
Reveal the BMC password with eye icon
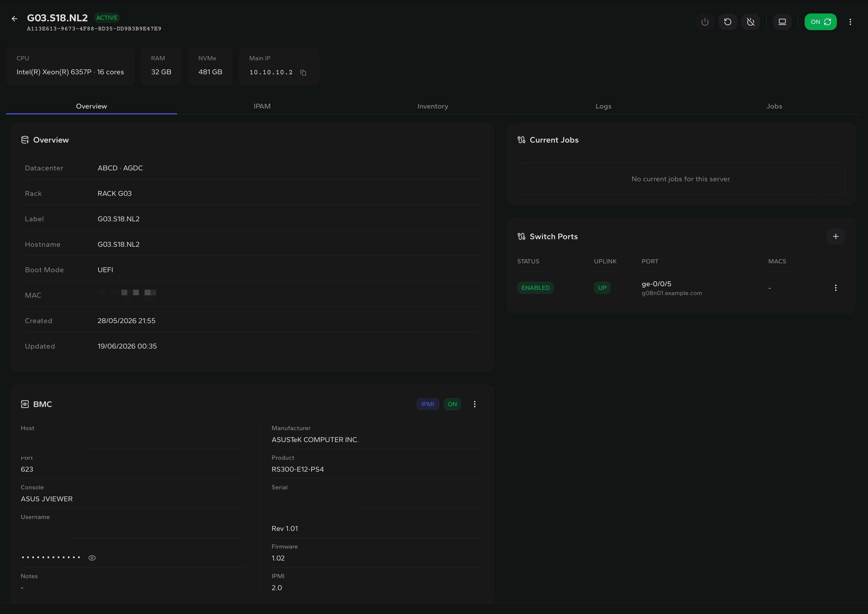click(92, 558)
